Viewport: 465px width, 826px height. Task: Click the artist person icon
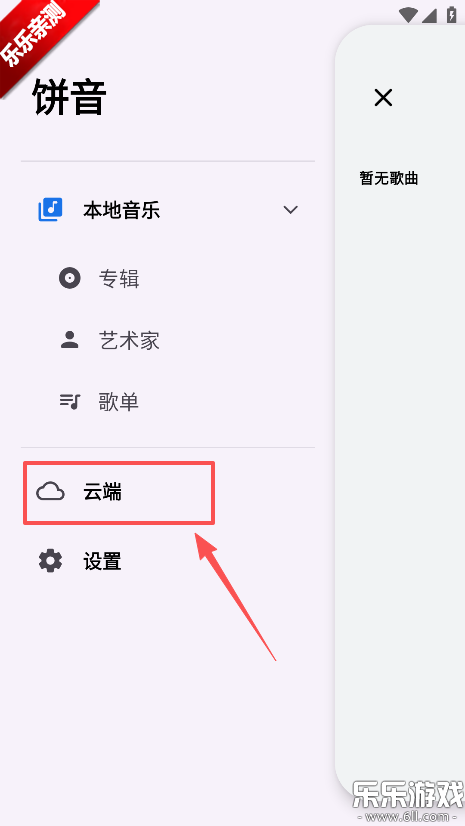click(70, 340)
